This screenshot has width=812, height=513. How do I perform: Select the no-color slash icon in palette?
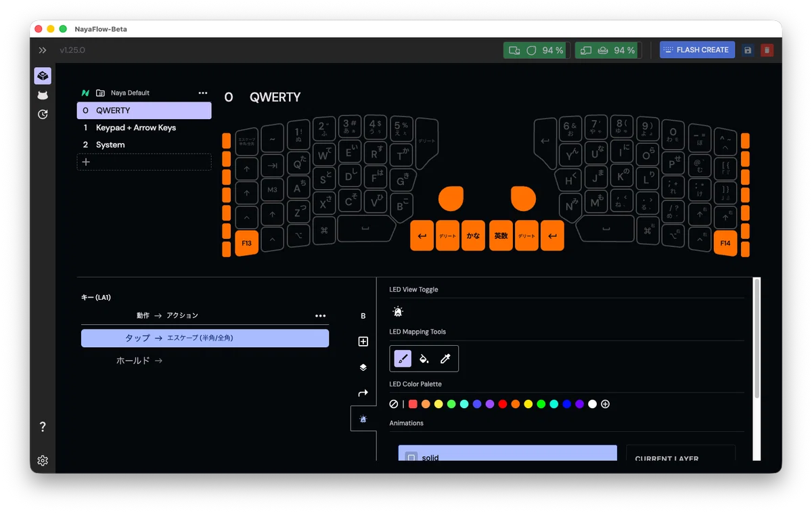[x=394, y=404]
